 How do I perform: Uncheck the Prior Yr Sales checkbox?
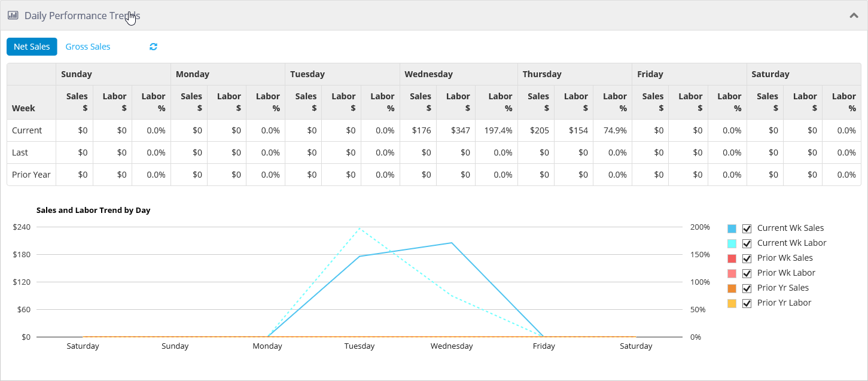(x=747, y=288)
